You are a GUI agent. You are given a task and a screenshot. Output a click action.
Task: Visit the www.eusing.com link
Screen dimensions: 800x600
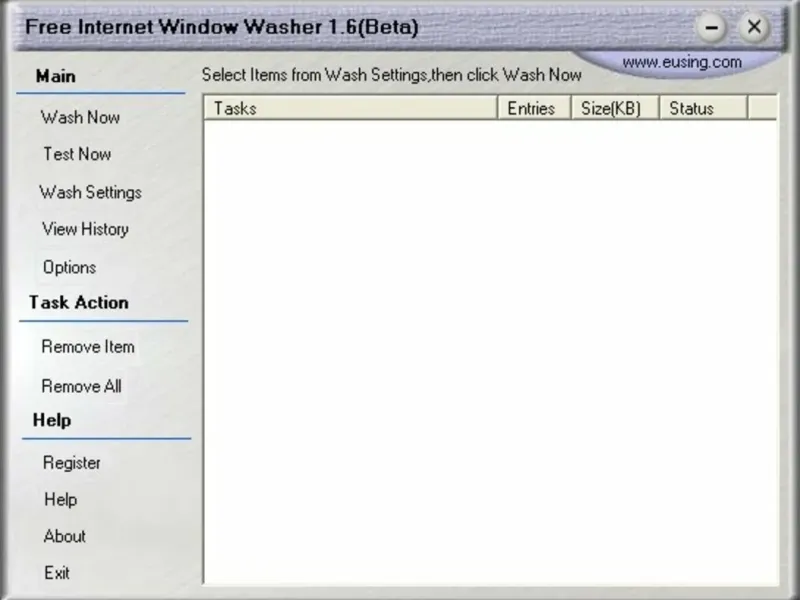[x=682, y=62]
